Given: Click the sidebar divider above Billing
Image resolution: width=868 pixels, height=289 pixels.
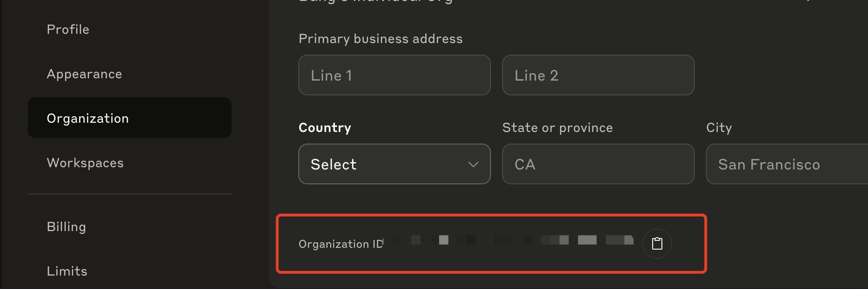Looking at the screenshot, I should (x=130, y=194).
